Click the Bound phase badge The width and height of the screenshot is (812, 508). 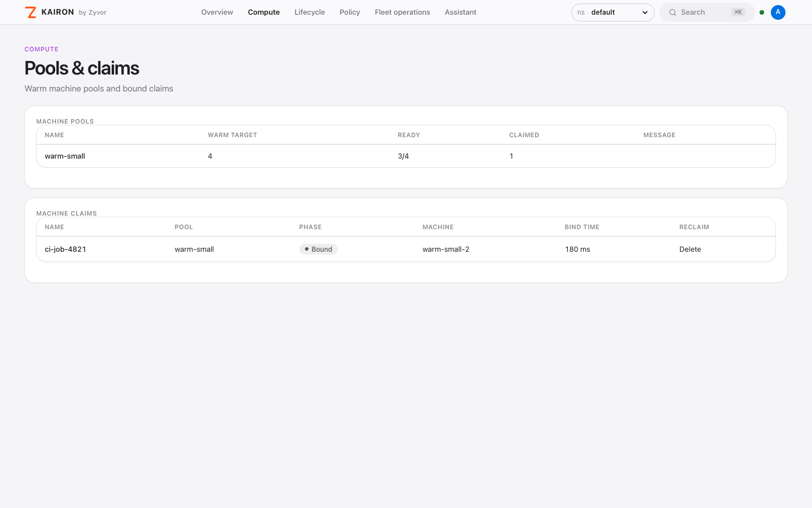(319, 249)
